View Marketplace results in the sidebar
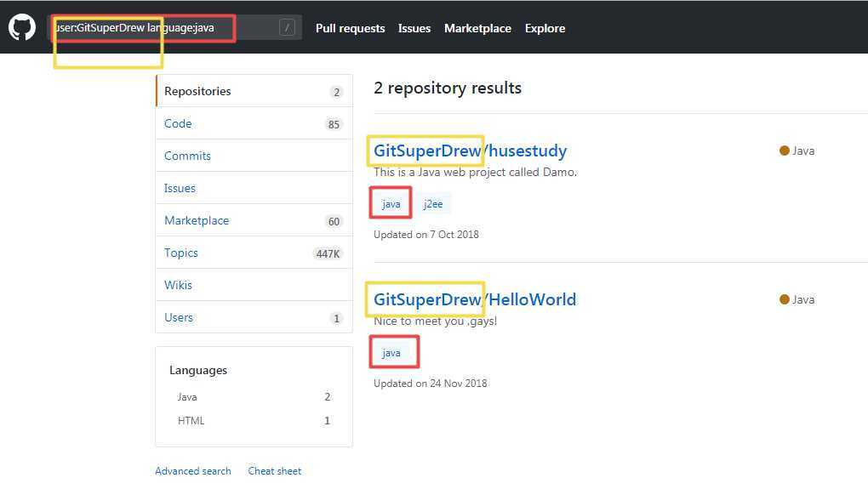This screenshot has height=489, width=868. pos(254,220)
